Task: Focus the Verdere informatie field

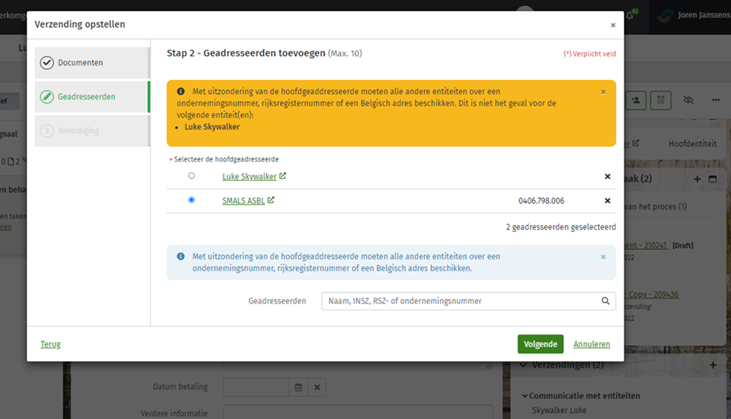Action: [x=358, y=412]
